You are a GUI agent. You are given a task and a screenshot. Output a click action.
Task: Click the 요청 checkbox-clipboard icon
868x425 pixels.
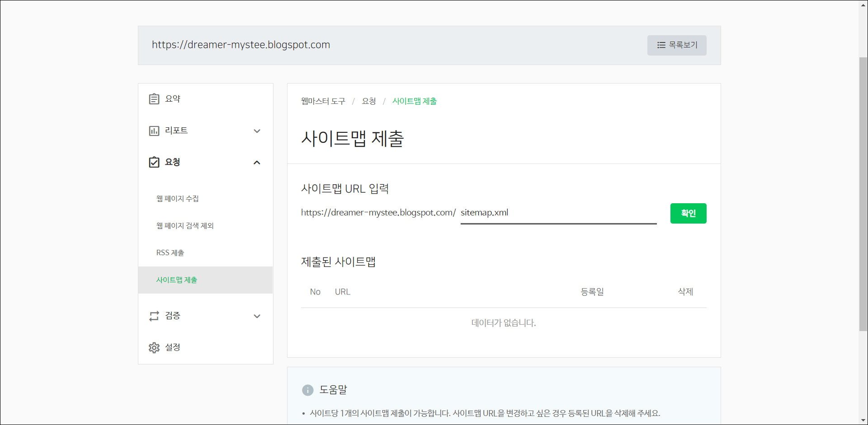tap(154, 162)
